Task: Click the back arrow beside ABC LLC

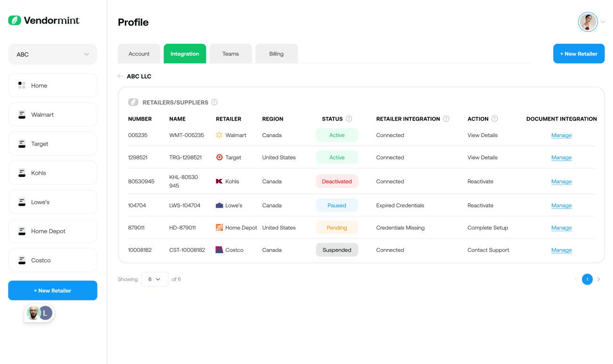Action: (x=121, y=76)
